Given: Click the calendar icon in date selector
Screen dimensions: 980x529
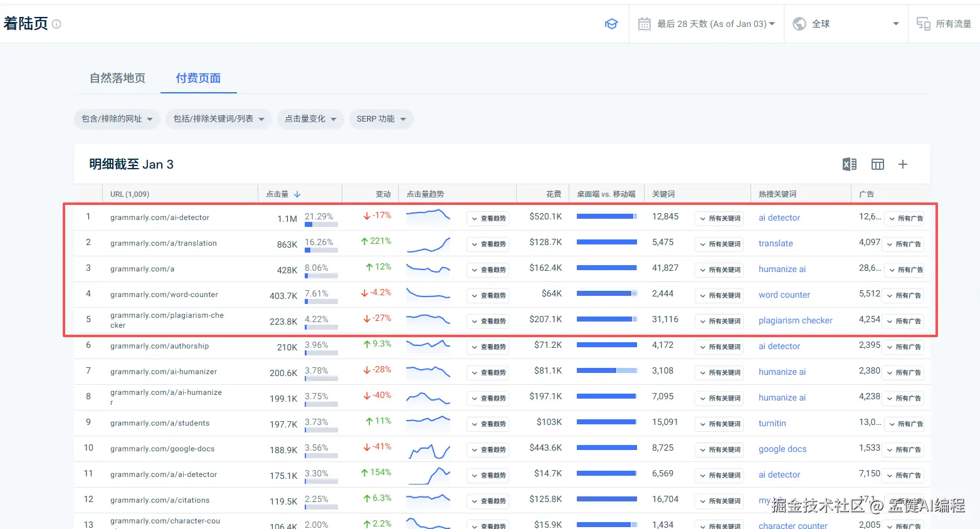Looking at the screenshot, I should [644, 24].
